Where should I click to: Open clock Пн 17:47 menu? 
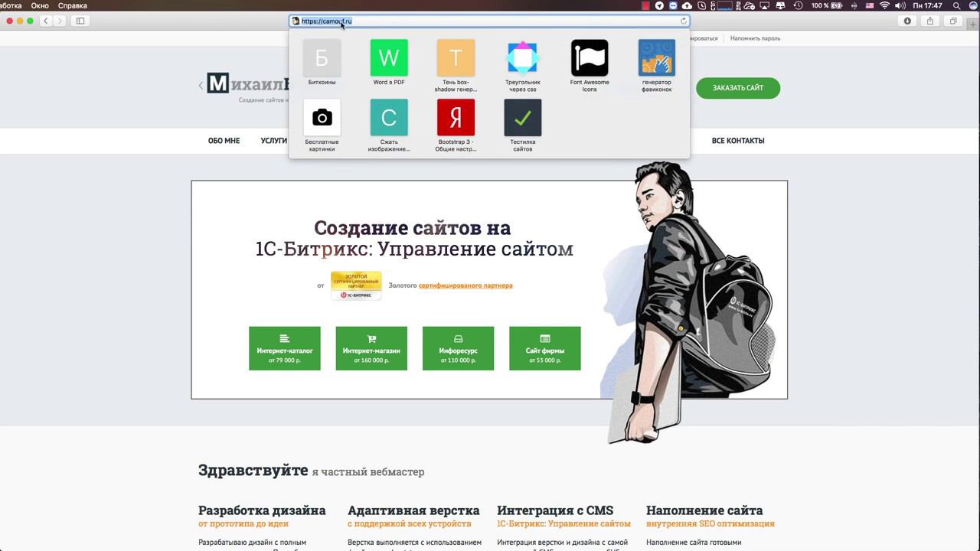927,5
